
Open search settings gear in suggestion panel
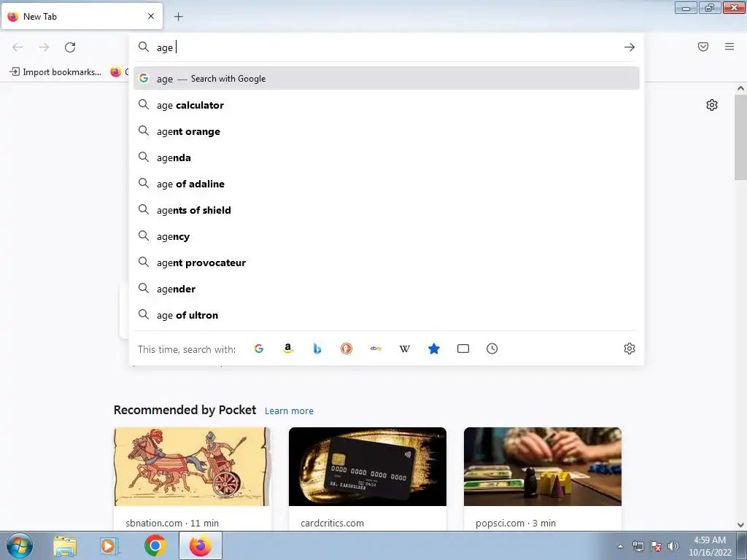[630, 349]
